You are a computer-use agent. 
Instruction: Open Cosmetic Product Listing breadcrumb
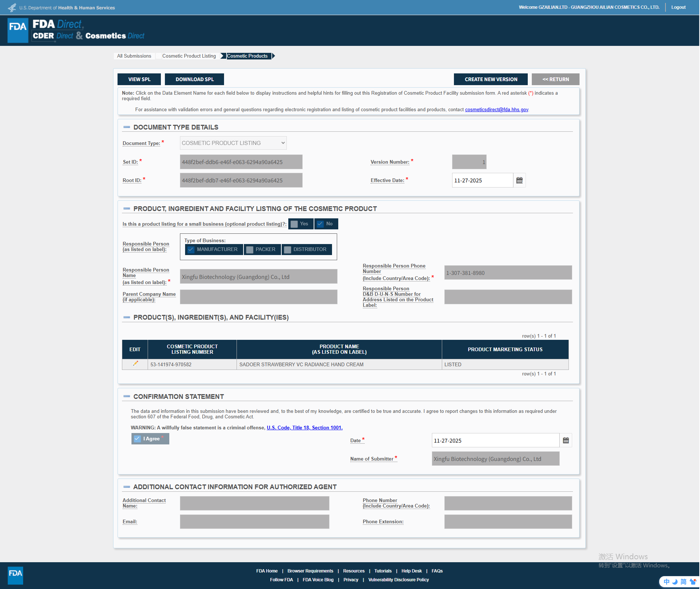pyautogui.click(x=189, y=56)
